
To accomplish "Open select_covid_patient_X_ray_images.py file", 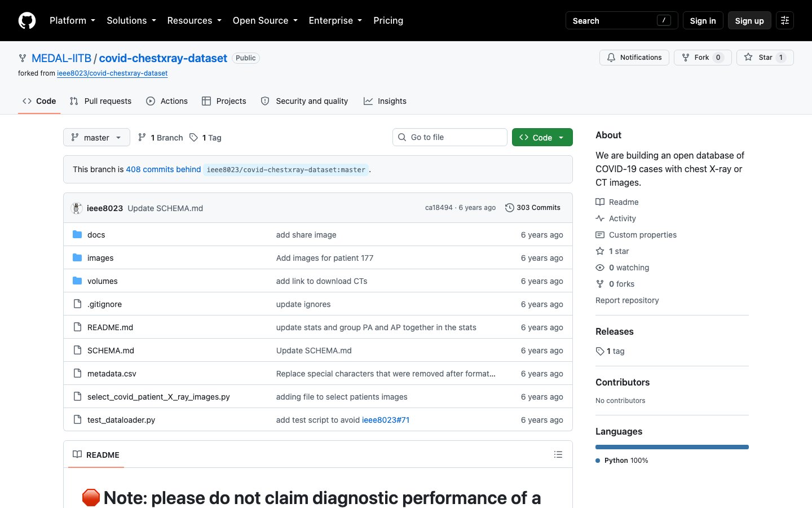I will pos(158,397).
